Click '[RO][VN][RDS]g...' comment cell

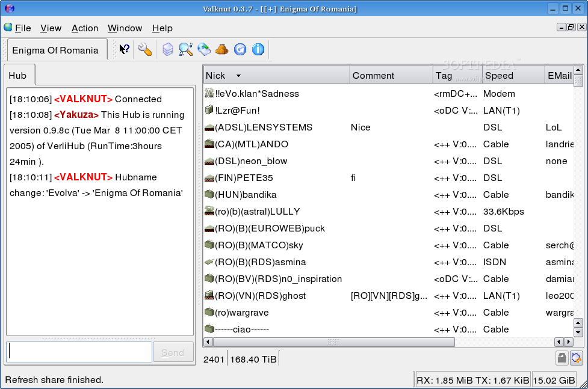[x=389, y=296]
